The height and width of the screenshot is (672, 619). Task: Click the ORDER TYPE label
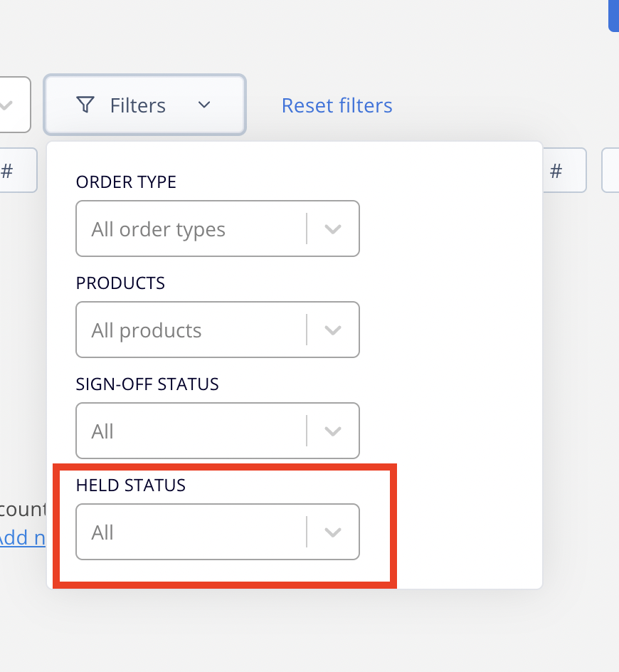click(x=126, y=182)
